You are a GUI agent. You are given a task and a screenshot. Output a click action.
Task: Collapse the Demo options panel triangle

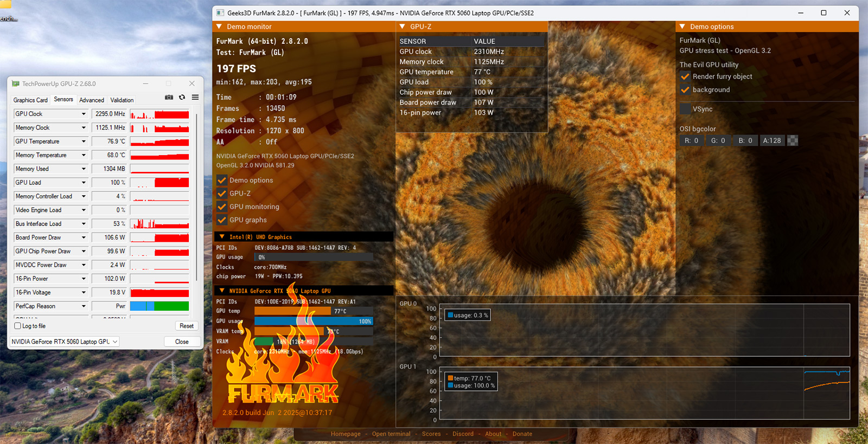[682, 27]
